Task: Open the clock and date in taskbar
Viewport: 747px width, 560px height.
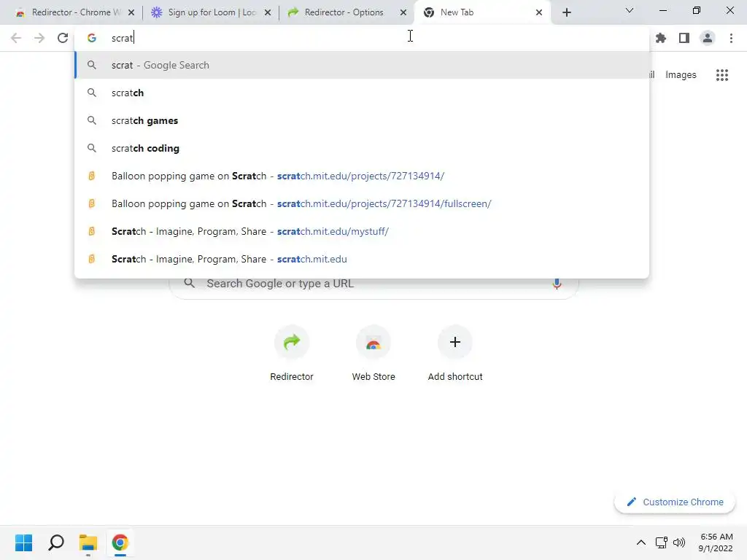Action: click(x=716, y=542)
